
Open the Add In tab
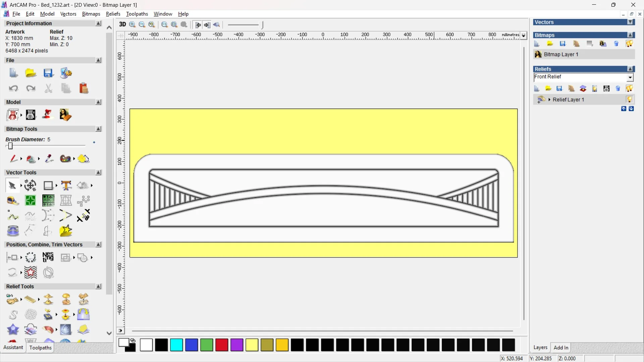tap(561, 348)
